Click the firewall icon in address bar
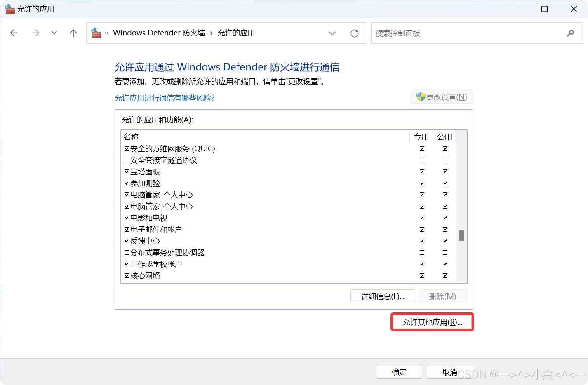The image size is (588, 385). coord(96,33)
